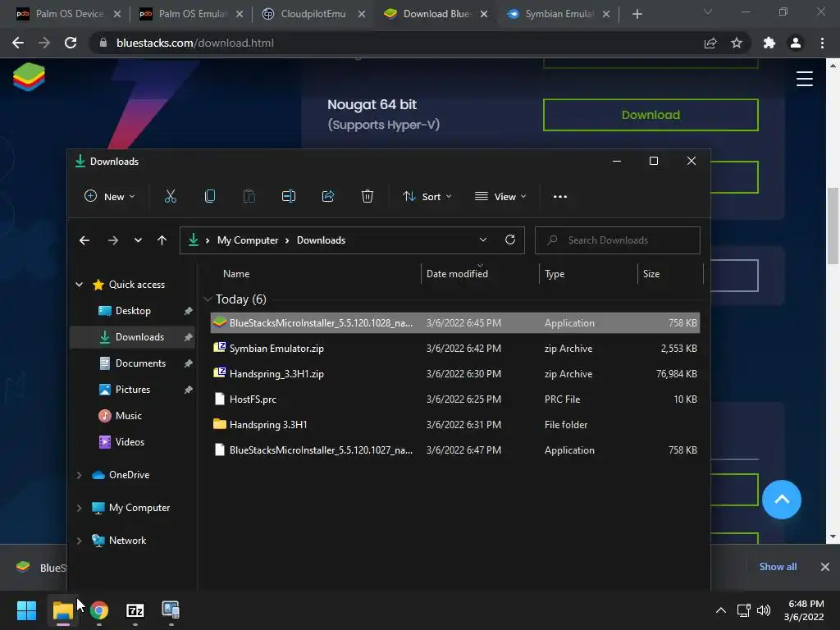Open the BlueStacks hamburger menu on webpage
Image resolution: width=840 pixels, height=630 pixels.
coord(804,79)
